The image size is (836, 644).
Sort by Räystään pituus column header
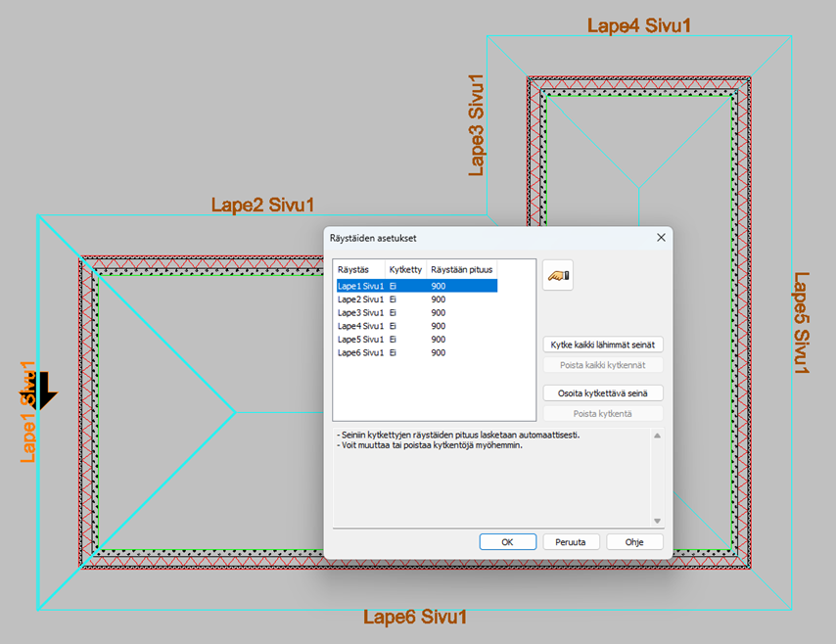click(x=463, y=268)
